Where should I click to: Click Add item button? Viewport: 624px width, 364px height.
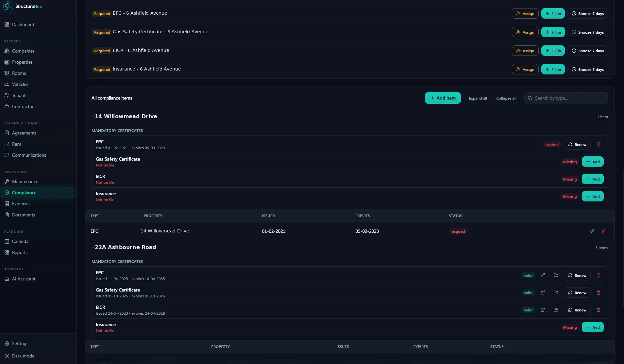pyautogui.click(x=443, y=98)
